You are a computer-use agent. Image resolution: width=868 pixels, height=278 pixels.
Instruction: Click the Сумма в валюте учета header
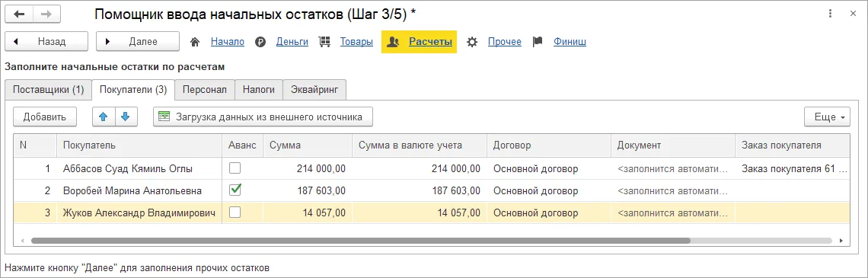click(x=419, y=145)
